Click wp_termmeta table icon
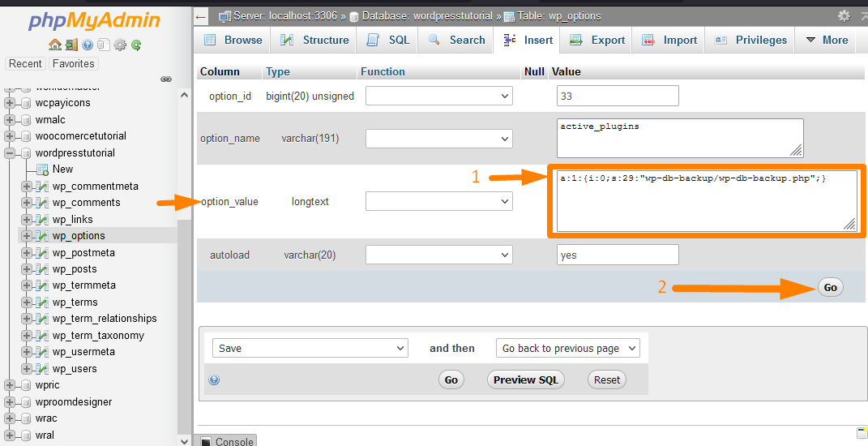The height and width of the screenshot is (446, 868). click(x=42, y=285)
